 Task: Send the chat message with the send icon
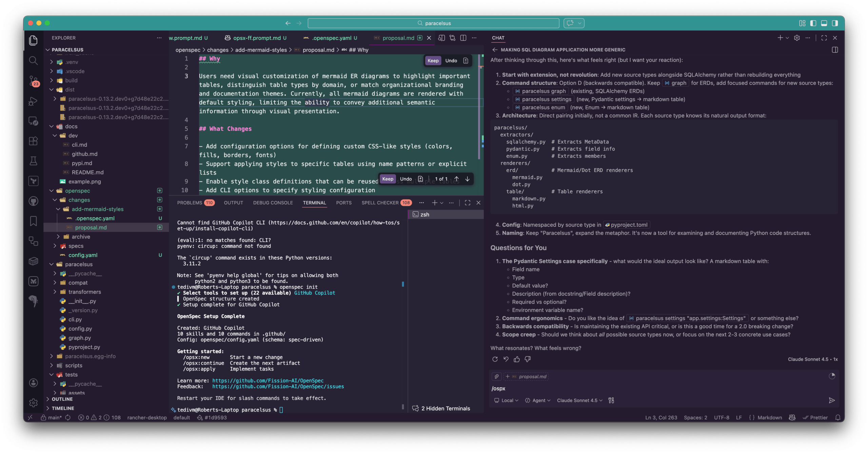832,400
